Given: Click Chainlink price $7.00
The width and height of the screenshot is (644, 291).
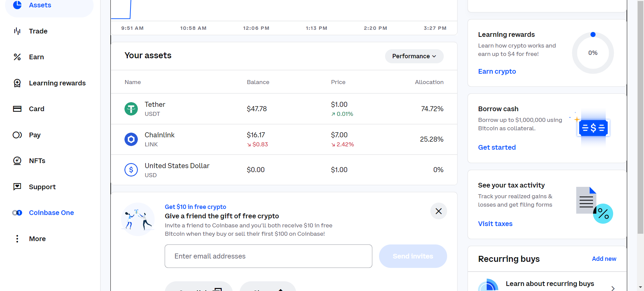Looking at the screenshot, I should [x=339, y=135].
